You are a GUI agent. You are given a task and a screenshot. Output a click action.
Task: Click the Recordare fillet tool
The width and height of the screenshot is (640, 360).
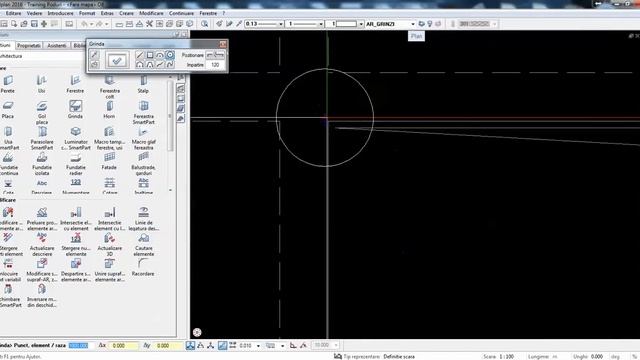(x=143, y=267)
